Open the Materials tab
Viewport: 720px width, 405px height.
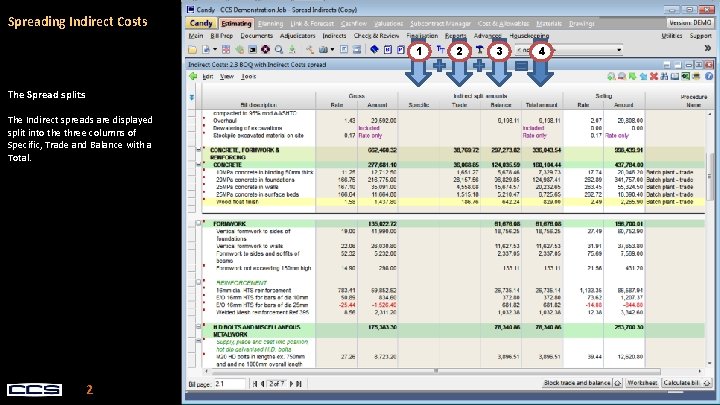[x=549, y=23]
